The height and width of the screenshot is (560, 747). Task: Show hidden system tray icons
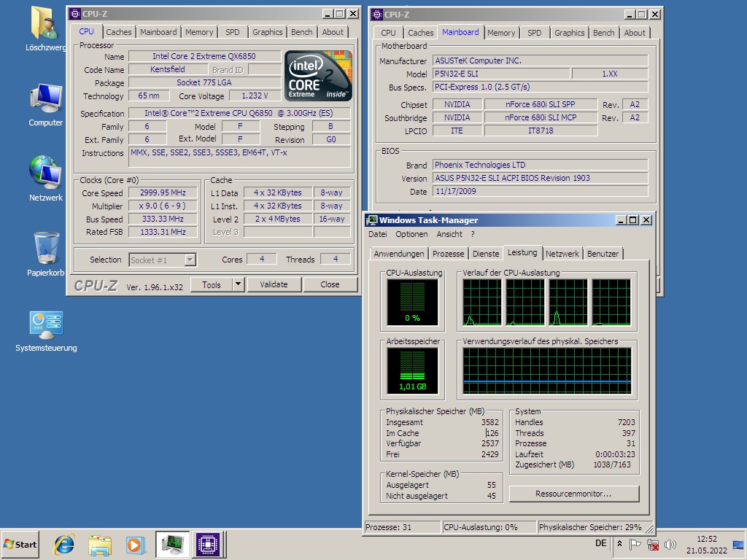click(x=619, y=544)
